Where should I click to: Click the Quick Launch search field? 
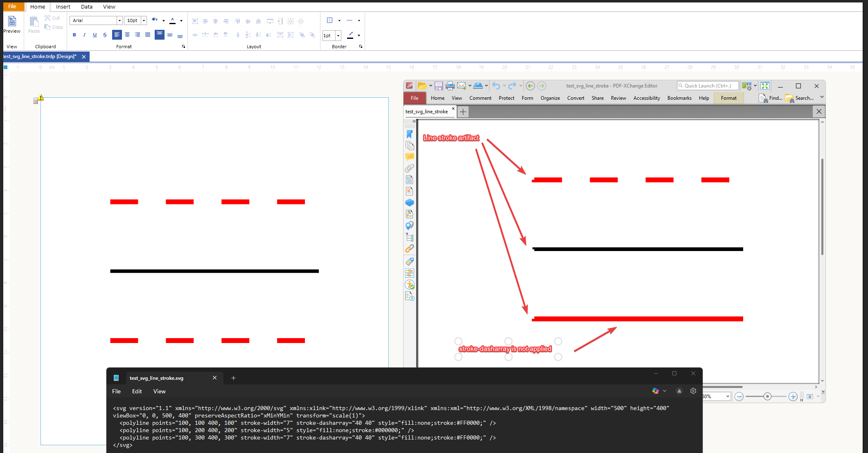708,86
